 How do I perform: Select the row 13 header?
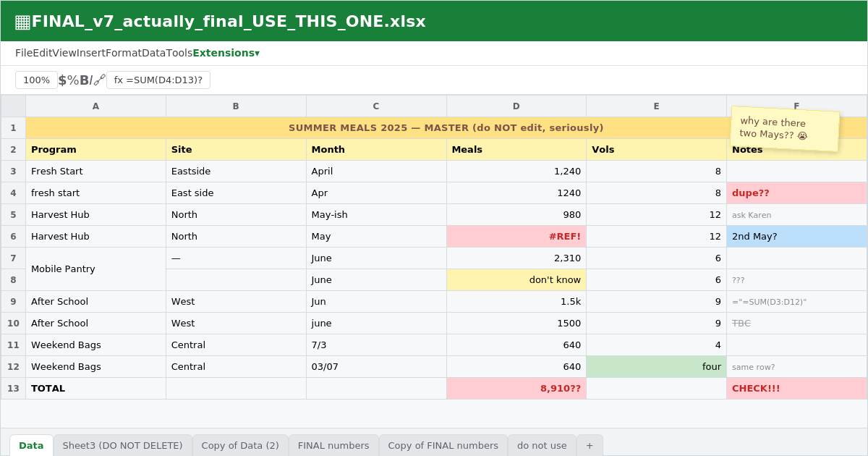(x=13, y=388)
